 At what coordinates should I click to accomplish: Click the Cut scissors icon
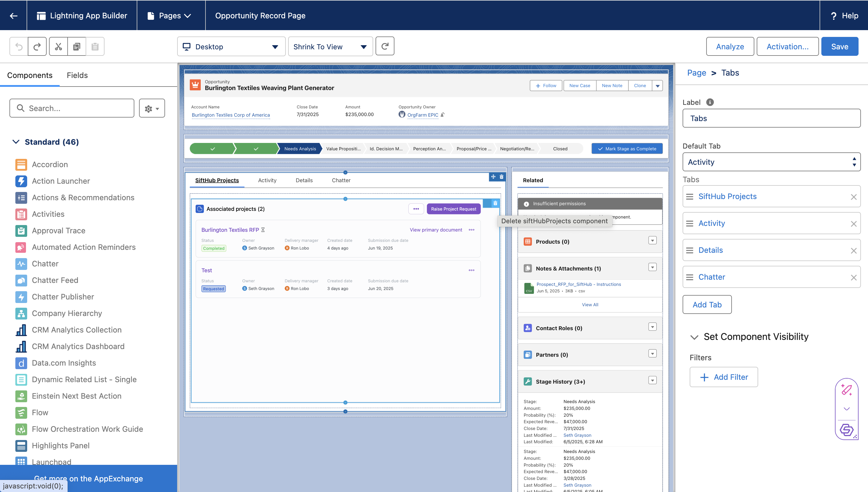click(58, 46)
